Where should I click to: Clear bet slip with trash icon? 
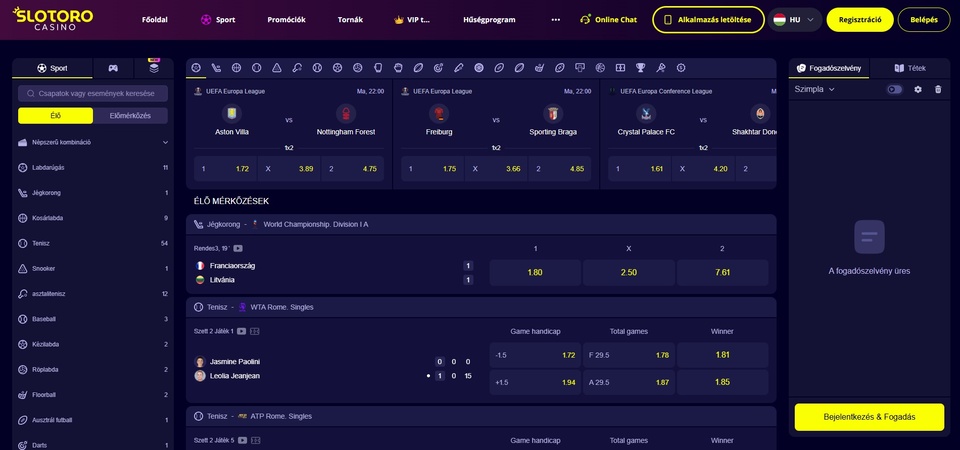[938, 89]
